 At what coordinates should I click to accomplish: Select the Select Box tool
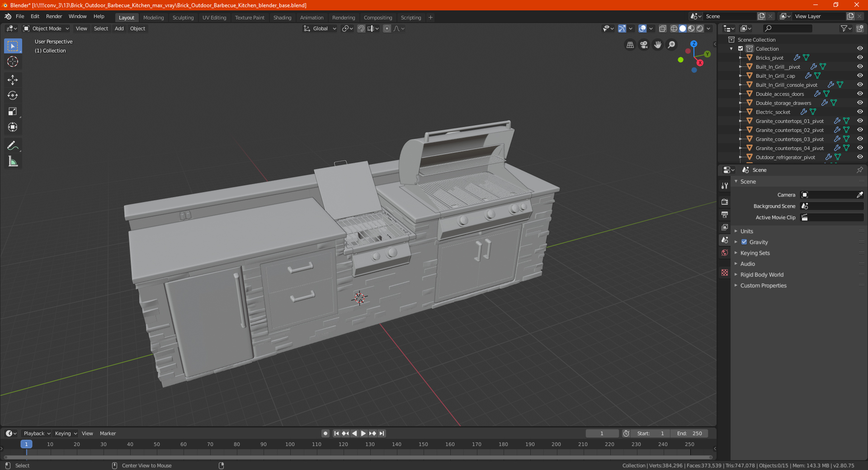pyautogui.click(x=13, y=46)
